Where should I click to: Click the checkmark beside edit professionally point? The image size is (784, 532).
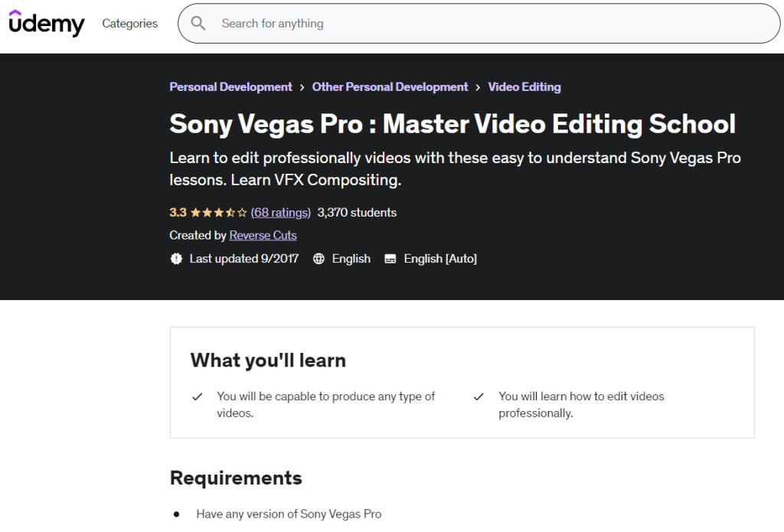pos(479,397)
